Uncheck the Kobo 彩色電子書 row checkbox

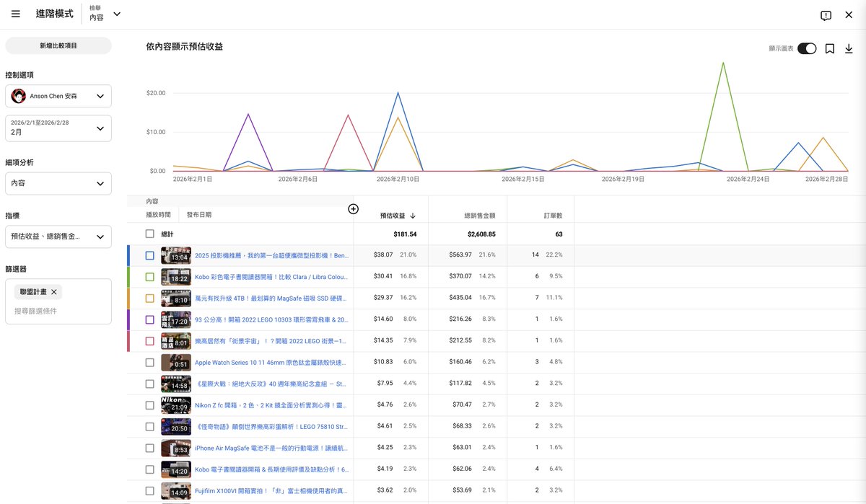coord(149,277)
